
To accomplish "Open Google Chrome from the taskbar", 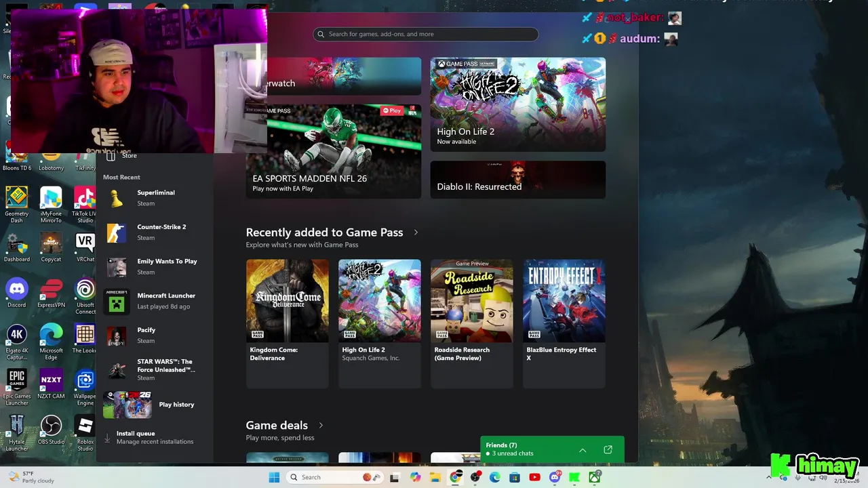I will tap(456, 477).
